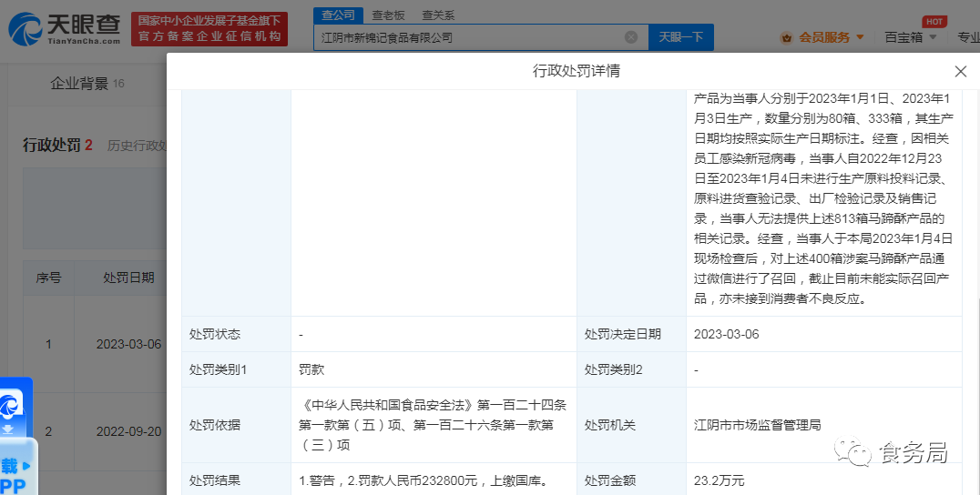Click the 行政处罚详情 dialog title
The height and width of the screenshot is (495, 980).
point(577,71)
